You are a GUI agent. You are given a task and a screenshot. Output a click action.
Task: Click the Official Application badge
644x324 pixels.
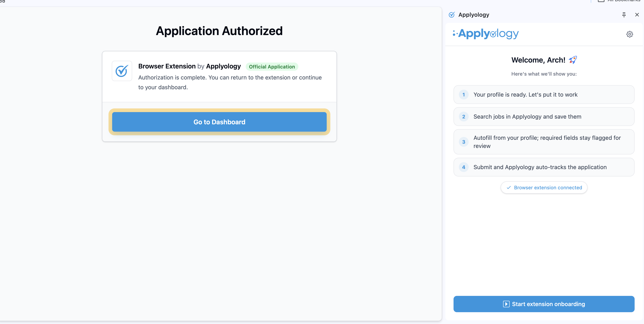pos(272,67)
